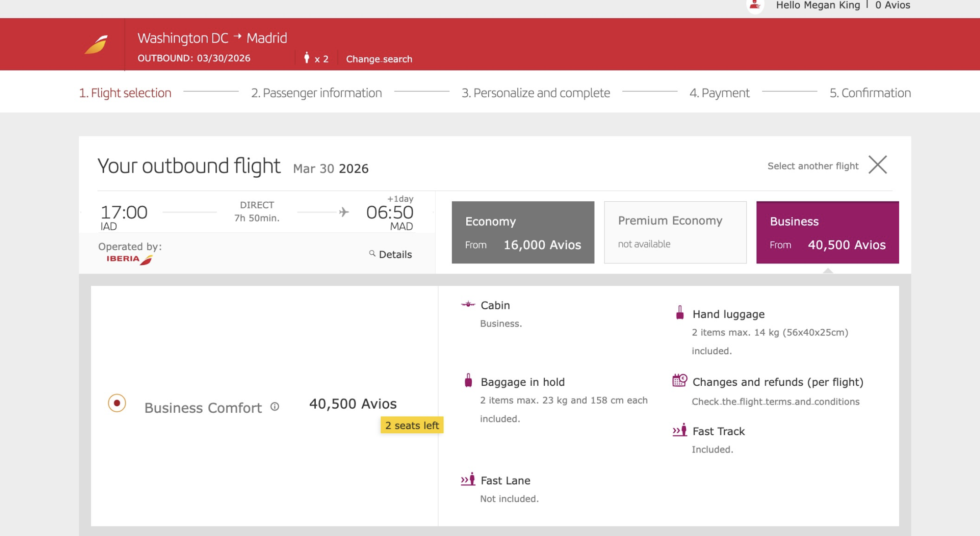Click the Change search link
This screenshot has height=536, width=980.
(x=379, y=59)
